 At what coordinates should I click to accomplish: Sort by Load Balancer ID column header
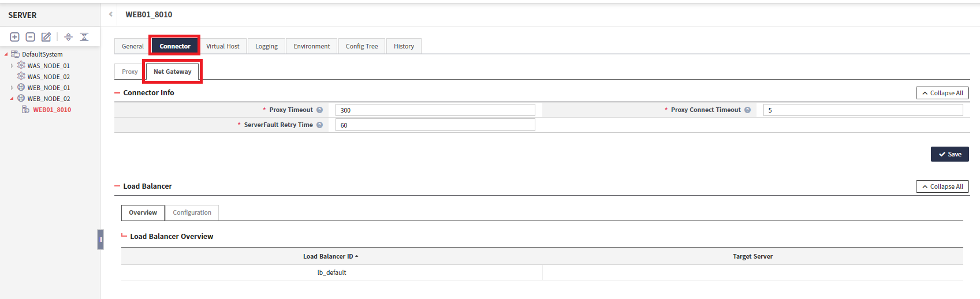[330, 256]
